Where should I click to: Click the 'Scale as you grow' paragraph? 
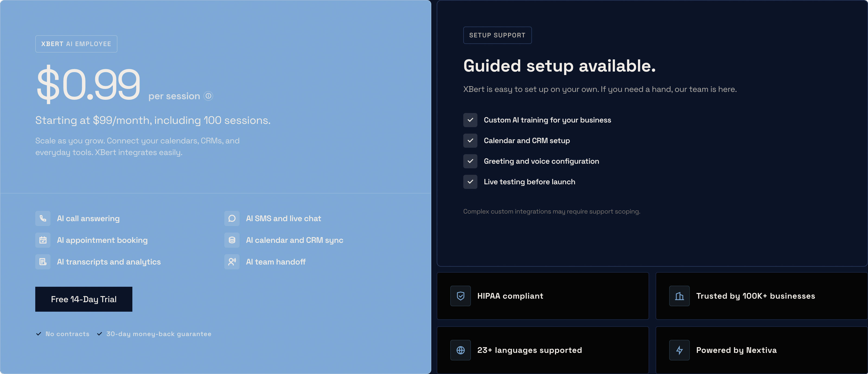[x=138, y=146]
